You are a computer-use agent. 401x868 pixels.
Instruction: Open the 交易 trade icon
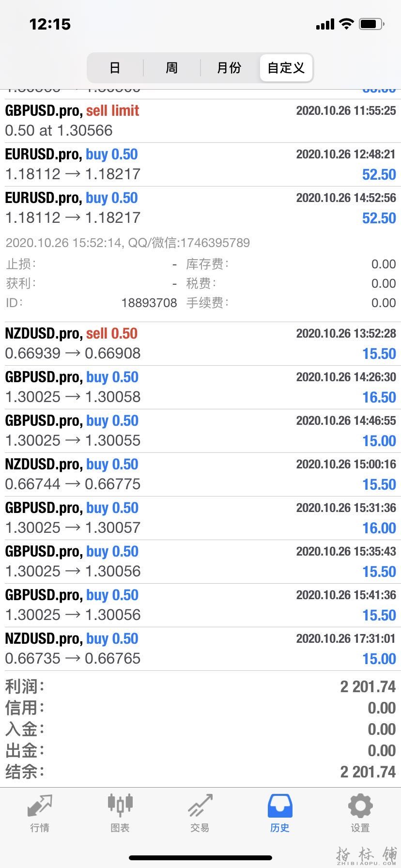point(200,806)
